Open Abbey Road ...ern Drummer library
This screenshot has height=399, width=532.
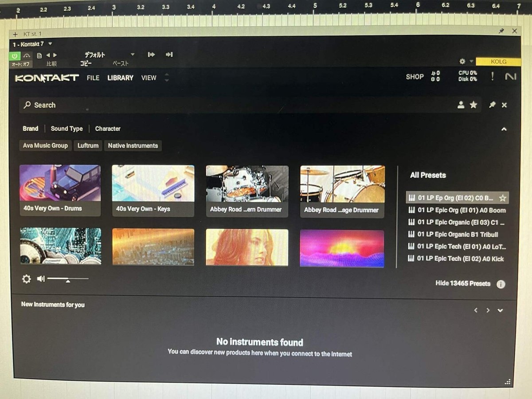point(247,191)
